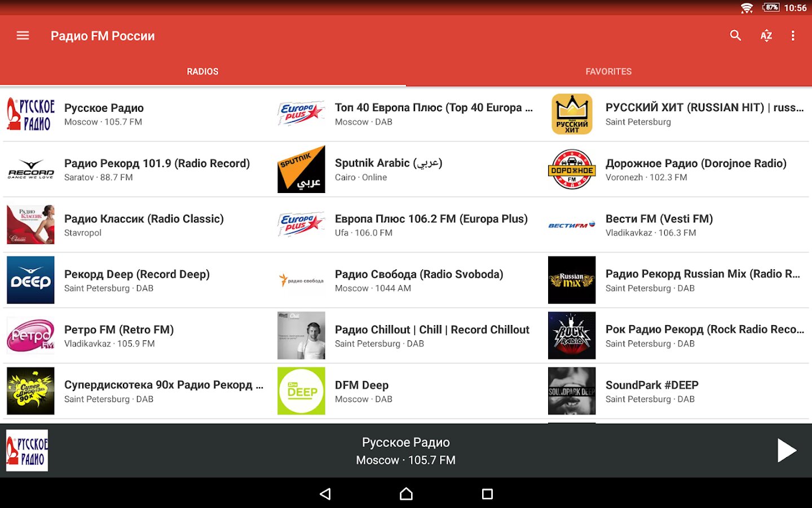Click the Record Chillout thumbnail
This screenshot has height=508, width=812.
click(x=301, y=335)
